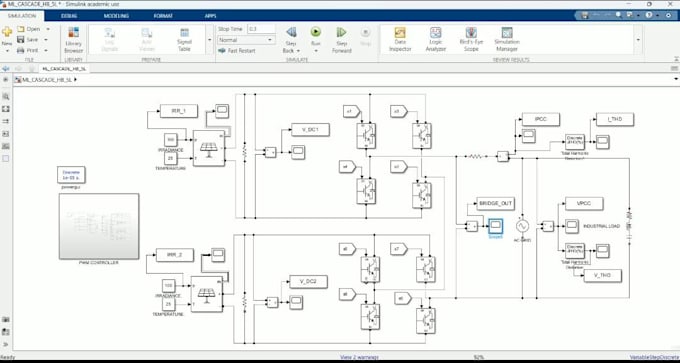This screenshot has width=680, height=363.
Task: Expand the Prepare gallery dropdown
Action: click(209, 39)
